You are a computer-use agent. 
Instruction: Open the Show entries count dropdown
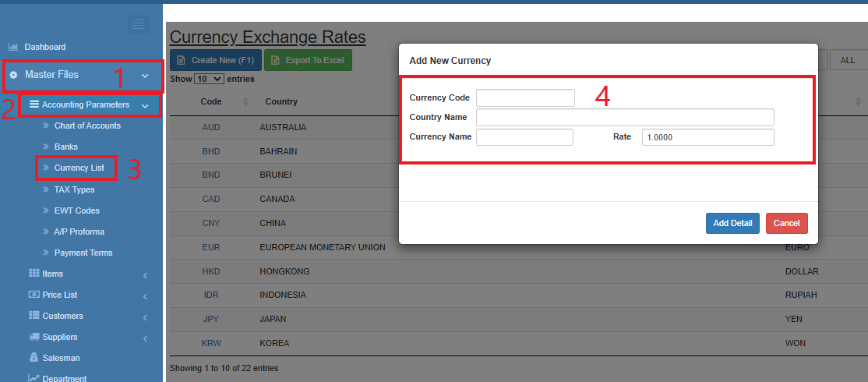coord(210,80)
